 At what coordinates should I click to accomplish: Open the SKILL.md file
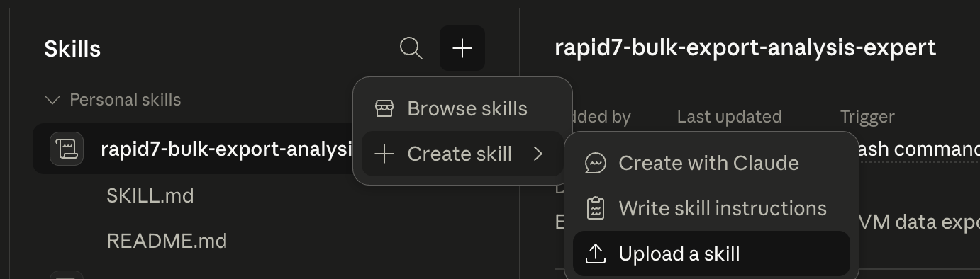[150, 195]
